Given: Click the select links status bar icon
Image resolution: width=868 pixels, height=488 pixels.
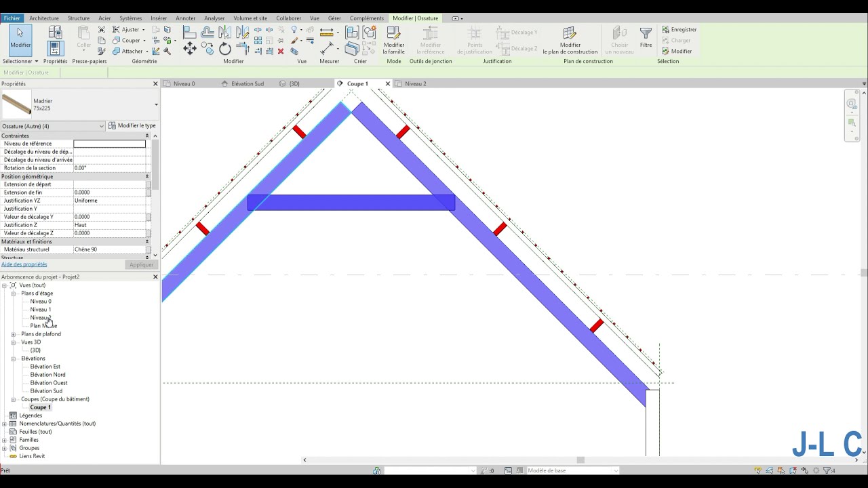Looking at the screenshot, I should pos(758,470).
